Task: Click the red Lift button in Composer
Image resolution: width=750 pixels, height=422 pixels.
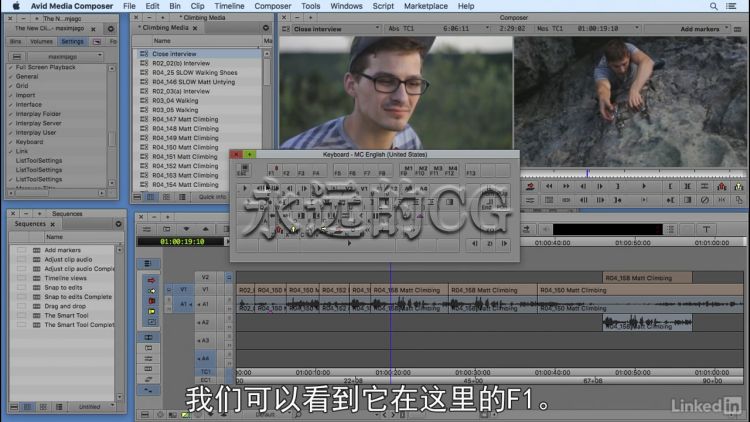Action: pos(722,187)
